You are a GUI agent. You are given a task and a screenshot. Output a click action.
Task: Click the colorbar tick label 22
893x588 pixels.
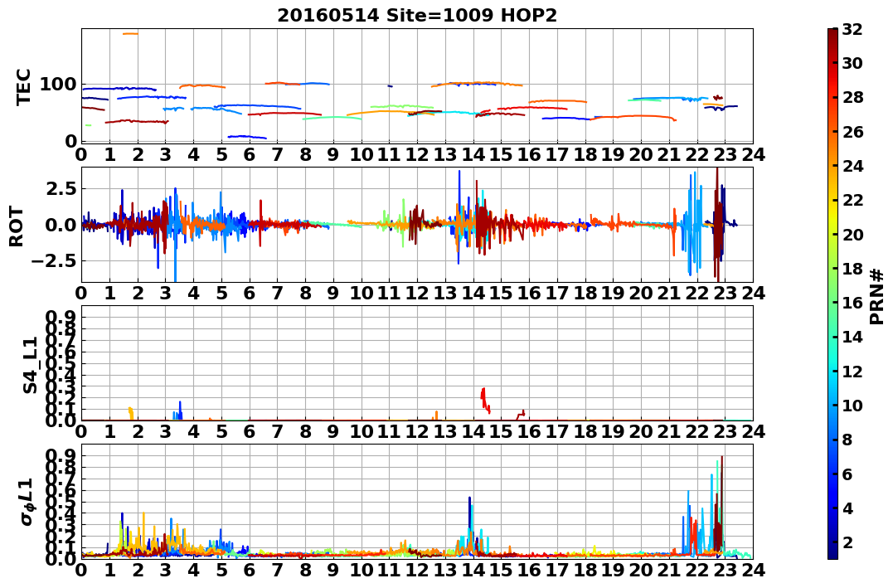pos(852,200)
